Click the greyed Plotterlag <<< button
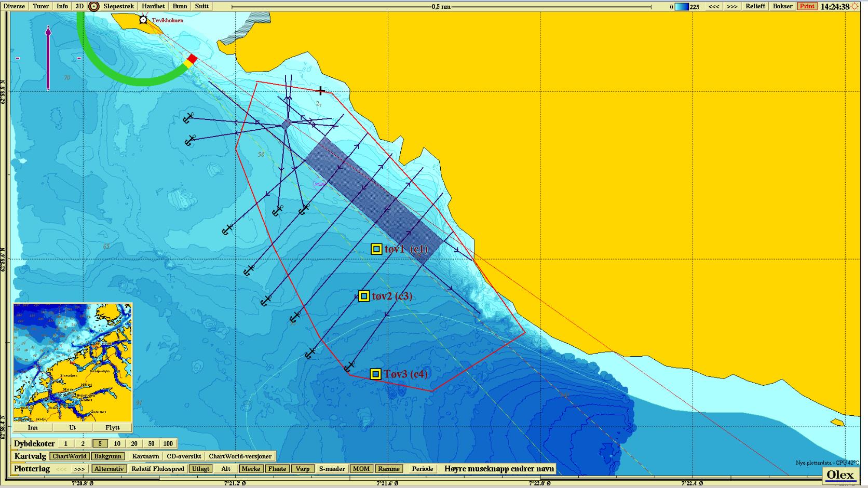868x488 pixels. [61, 469]
